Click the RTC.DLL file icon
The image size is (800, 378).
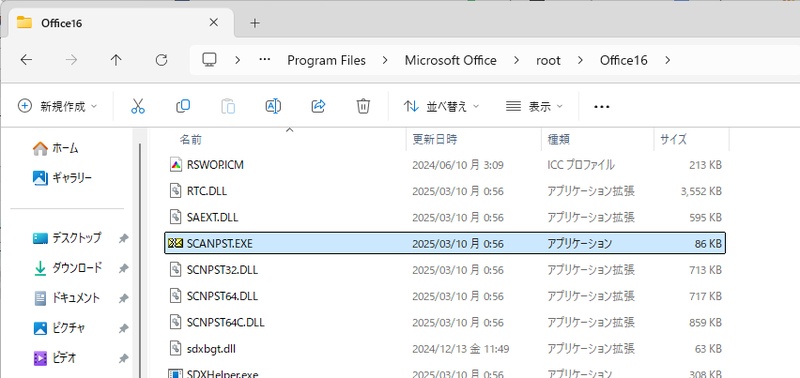tap(176, 191)
